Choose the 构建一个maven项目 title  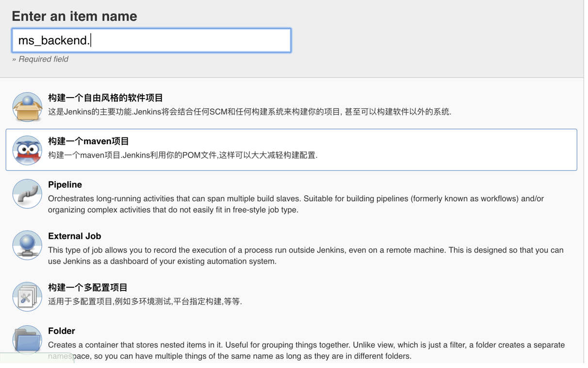pyautogui.click(x=88, y=141)
